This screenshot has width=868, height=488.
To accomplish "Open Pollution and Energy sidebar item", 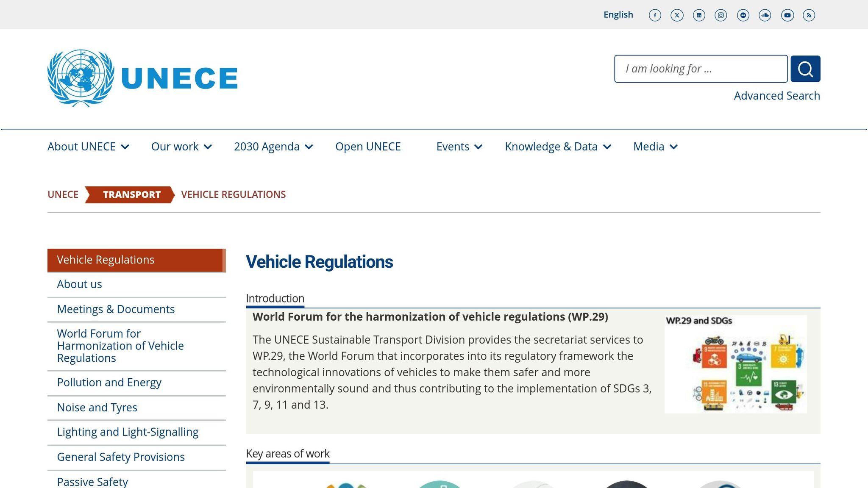I will [136, 383].
